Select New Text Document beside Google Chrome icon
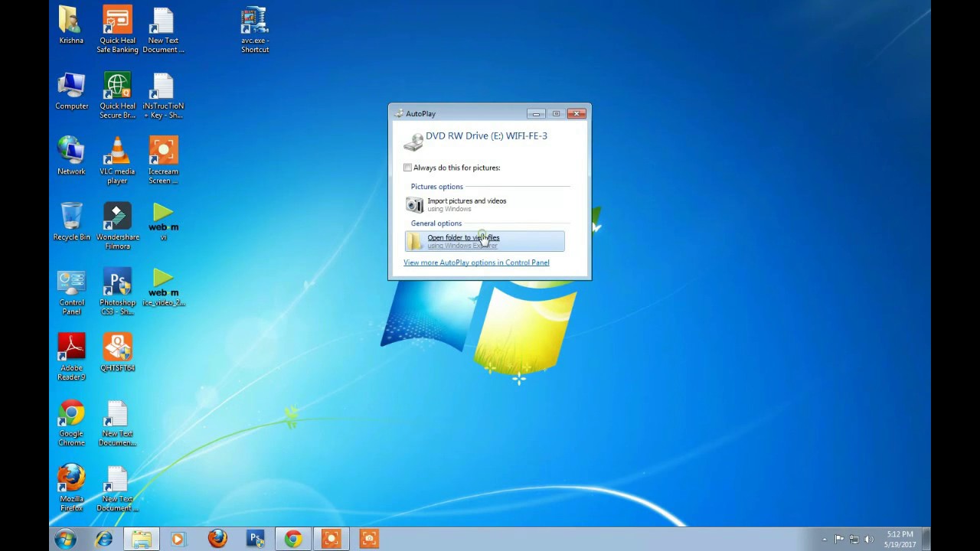 point(117,423)
